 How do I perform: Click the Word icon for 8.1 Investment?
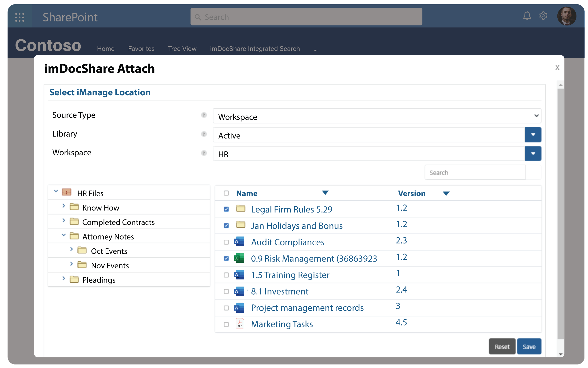[x=239, y=291]
